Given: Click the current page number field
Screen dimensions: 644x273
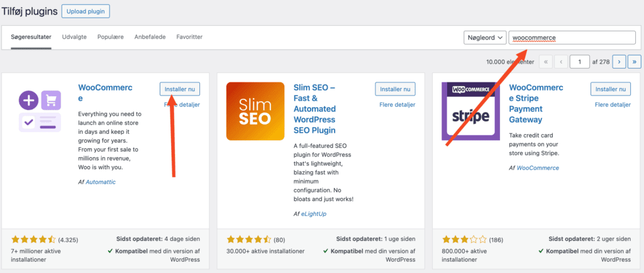Looking at the screenshot, I should point(579,62).
